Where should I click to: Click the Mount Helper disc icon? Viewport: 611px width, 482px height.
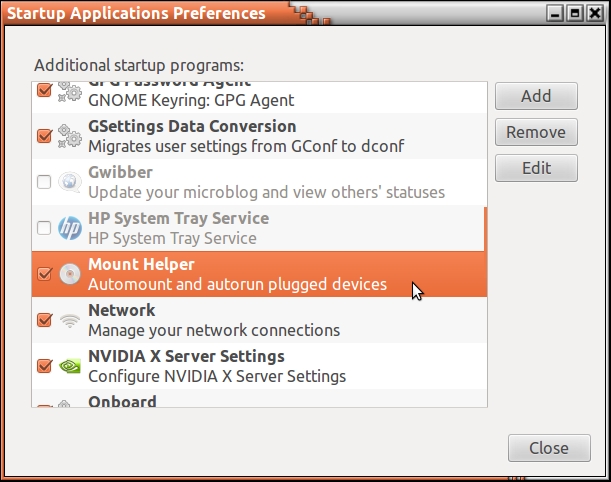(69, 274)
